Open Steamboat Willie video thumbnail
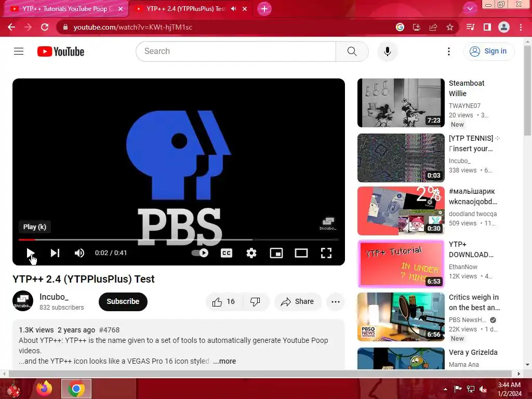This screenshot has height=399, width=532. (401, 103)
